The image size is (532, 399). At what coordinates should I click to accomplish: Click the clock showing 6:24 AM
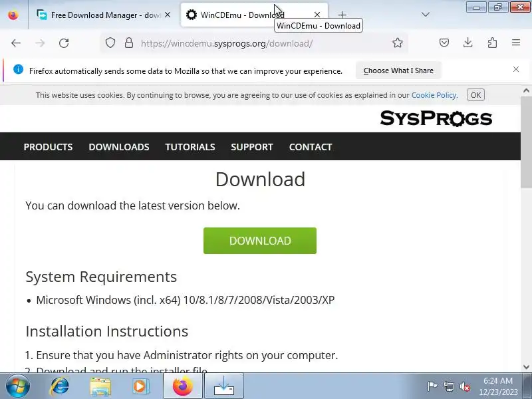pyautogui.click(x=498, y=380)
